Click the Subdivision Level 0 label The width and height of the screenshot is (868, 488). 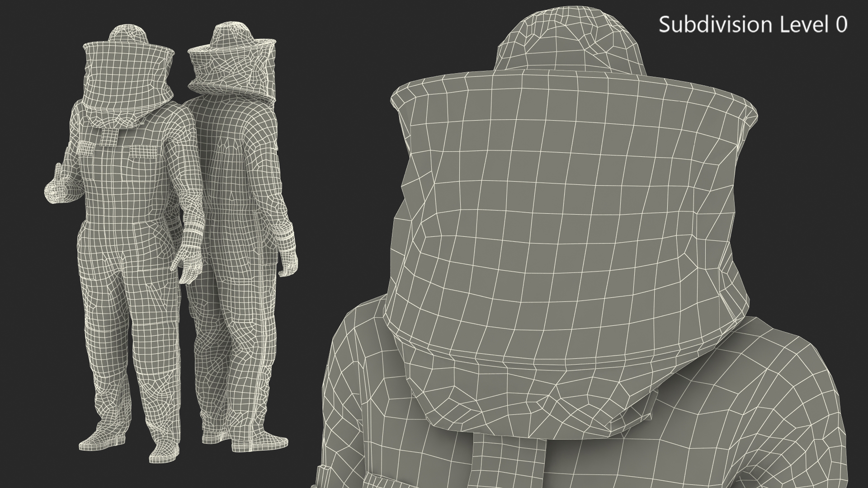(x=753, y=24)
